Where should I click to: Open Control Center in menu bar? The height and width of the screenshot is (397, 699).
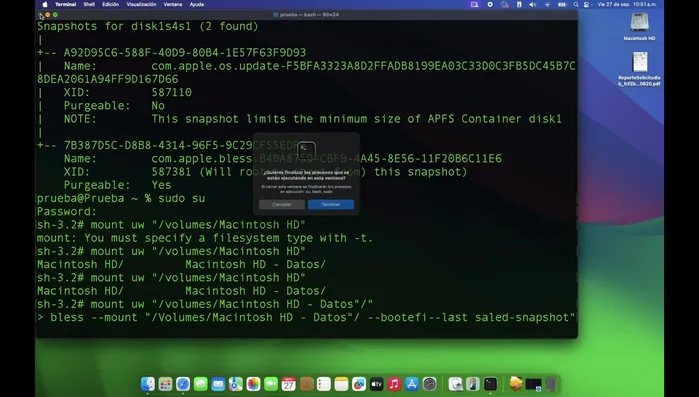(x=587, y=4)
